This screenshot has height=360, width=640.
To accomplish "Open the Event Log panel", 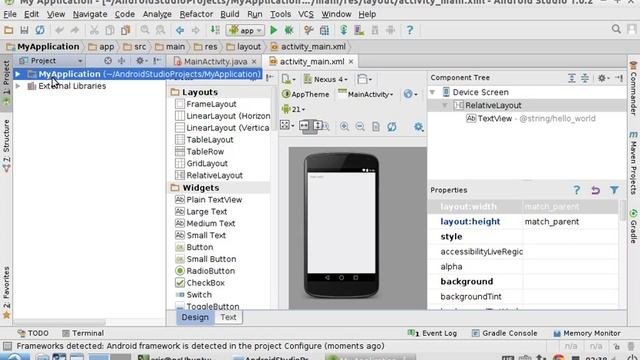I will pos(432,333).
